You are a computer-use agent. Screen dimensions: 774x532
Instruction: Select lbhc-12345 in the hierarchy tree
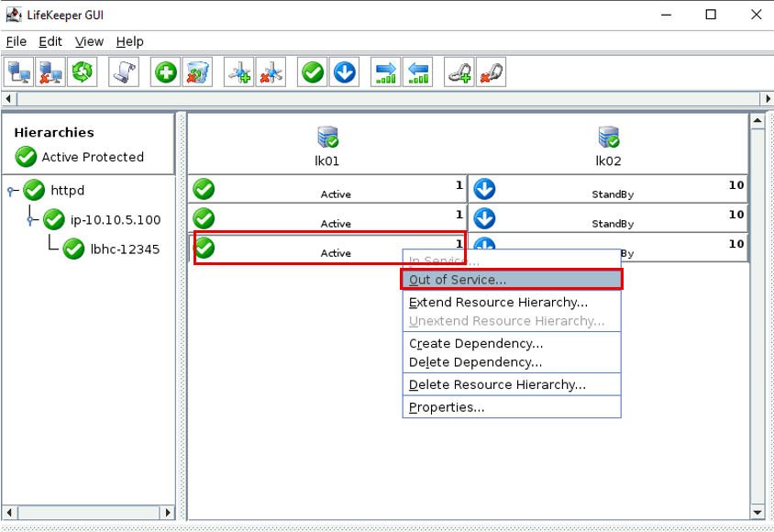(x=125, y=249)
